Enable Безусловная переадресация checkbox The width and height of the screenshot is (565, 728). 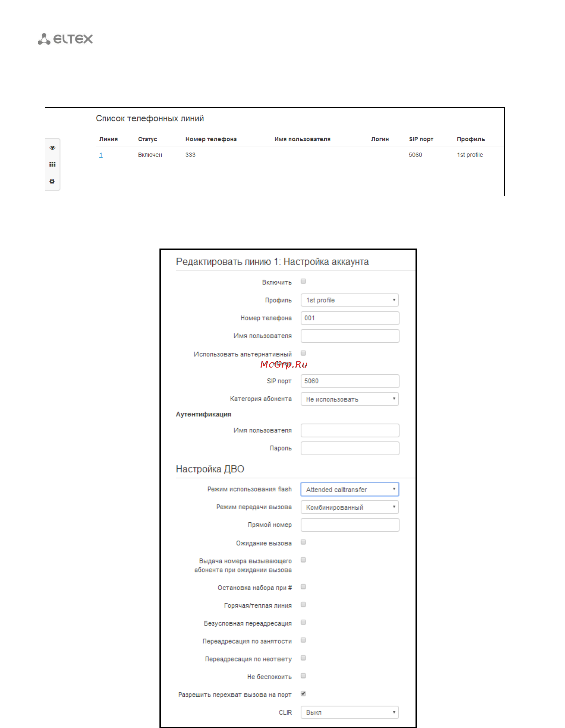(303, 622)
